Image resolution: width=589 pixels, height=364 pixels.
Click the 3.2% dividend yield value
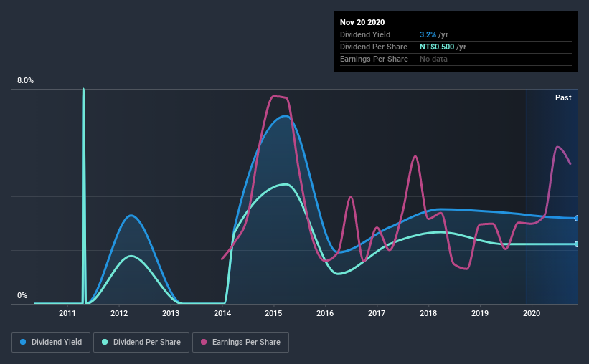pos(428,34)
